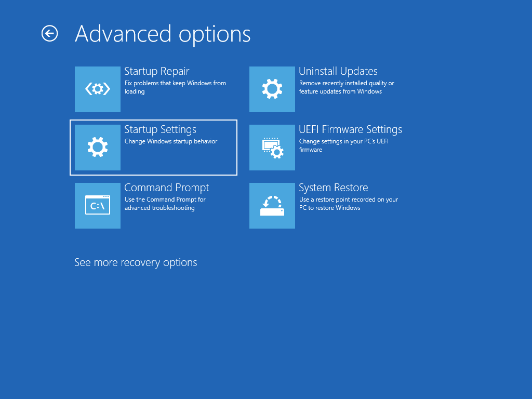This screenshot has height=399, width=532.
Task: Click the Startup Repair code icon
Action: 97,89
